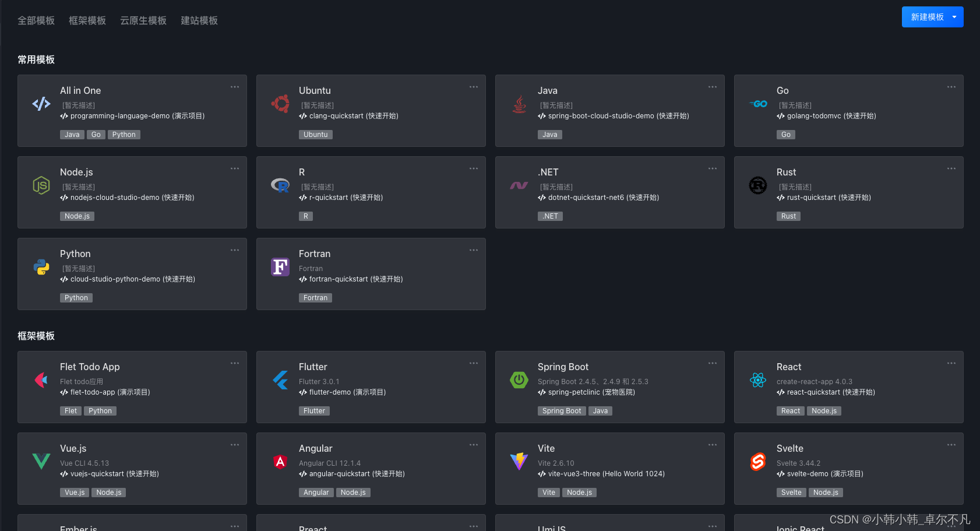The height and width of the screenshot is (531, 980).
Task: Click the Svelte S logo icon
Action: (x=758, y=462)
